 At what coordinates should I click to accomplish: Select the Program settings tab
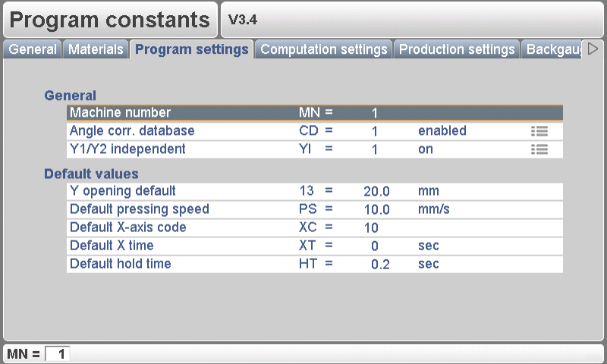click(192, 49)
